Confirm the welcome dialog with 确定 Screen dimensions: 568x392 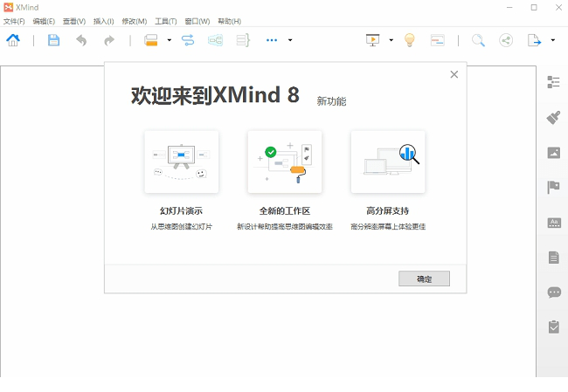click(424, 279)
